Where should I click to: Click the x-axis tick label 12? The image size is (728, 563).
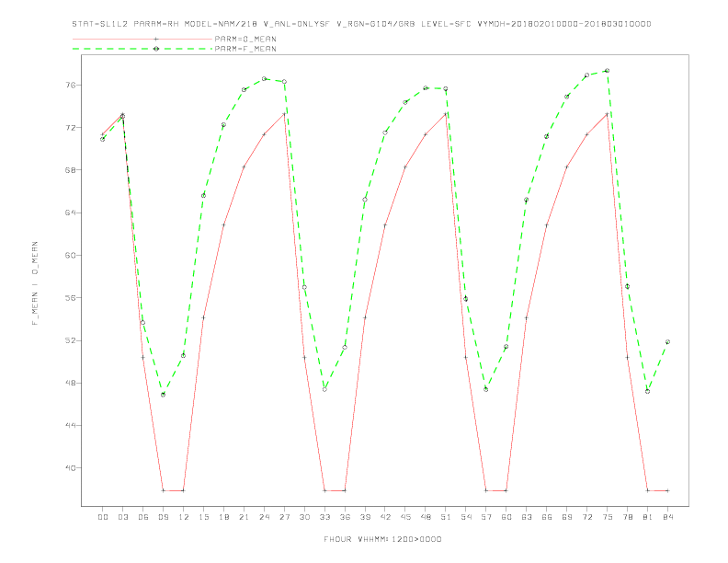pos(184,517)
